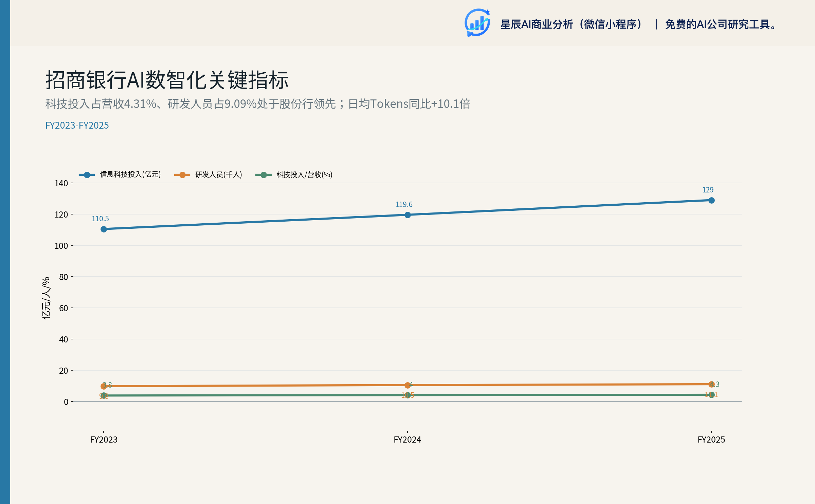This screenshot has width=815, height=504.
Task: Click the FY2024 x-axis label
Action: 407,440
